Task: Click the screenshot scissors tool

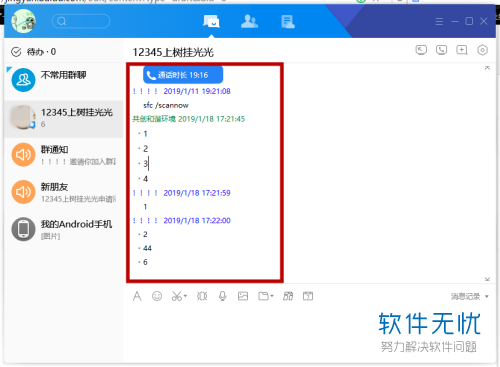Action: [x=177, y=296]
